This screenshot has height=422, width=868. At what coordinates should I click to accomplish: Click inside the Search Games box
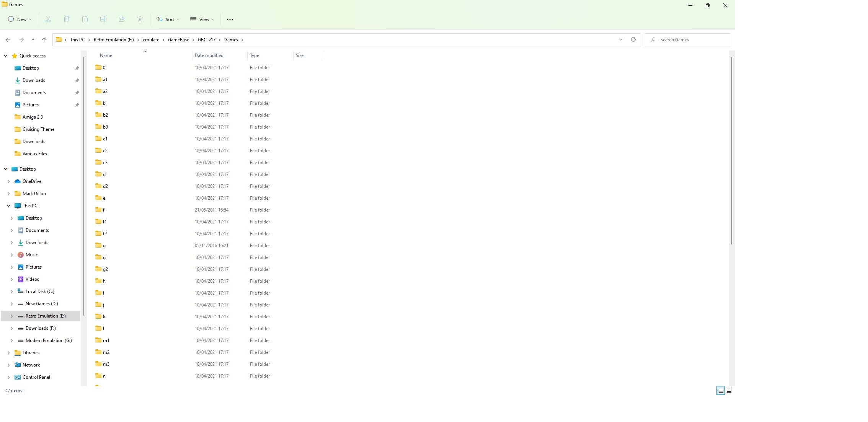pos(687,40)
